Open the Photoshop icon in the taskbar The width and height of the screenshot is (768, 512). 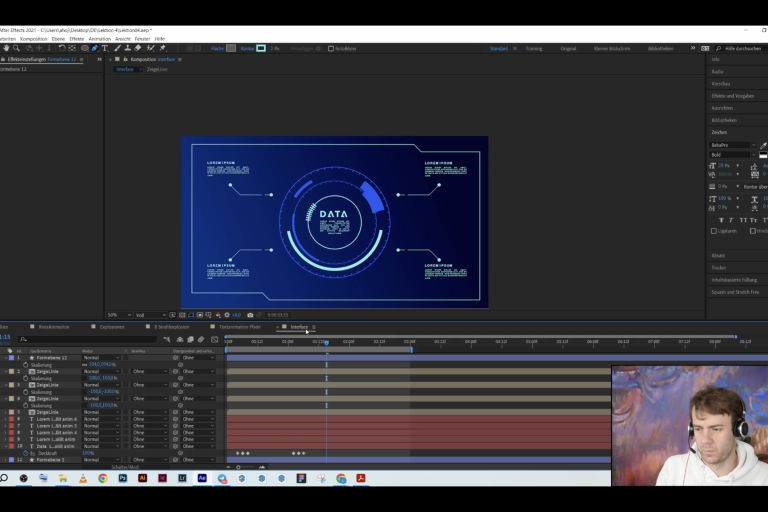tap(122, 479)
